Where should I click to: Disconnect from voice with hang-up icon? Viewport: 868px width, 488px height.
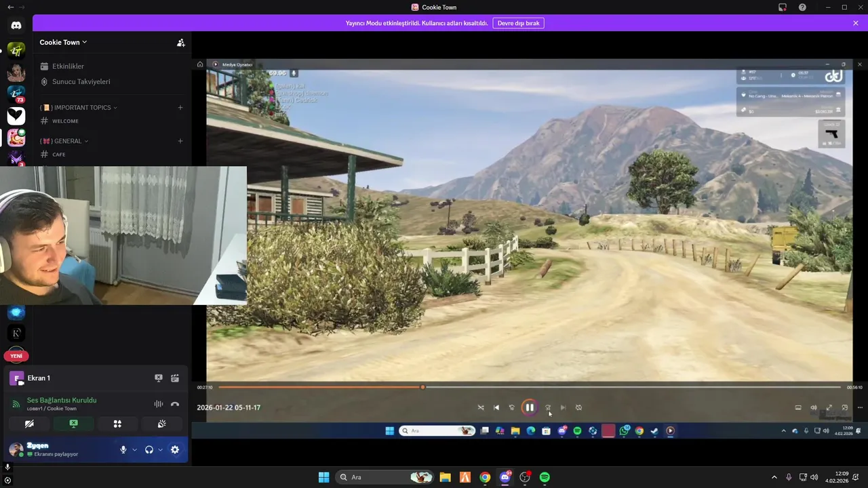point(175,404)
